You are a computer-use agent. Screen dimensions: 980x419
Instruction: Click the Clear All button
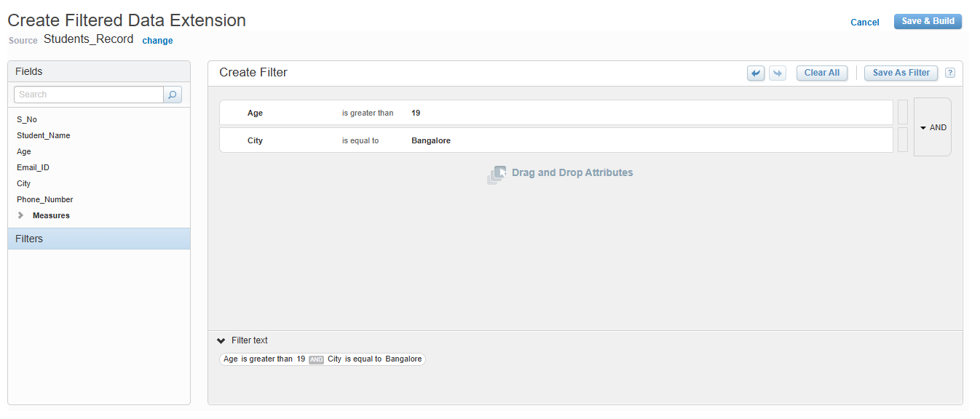point(821,73)
